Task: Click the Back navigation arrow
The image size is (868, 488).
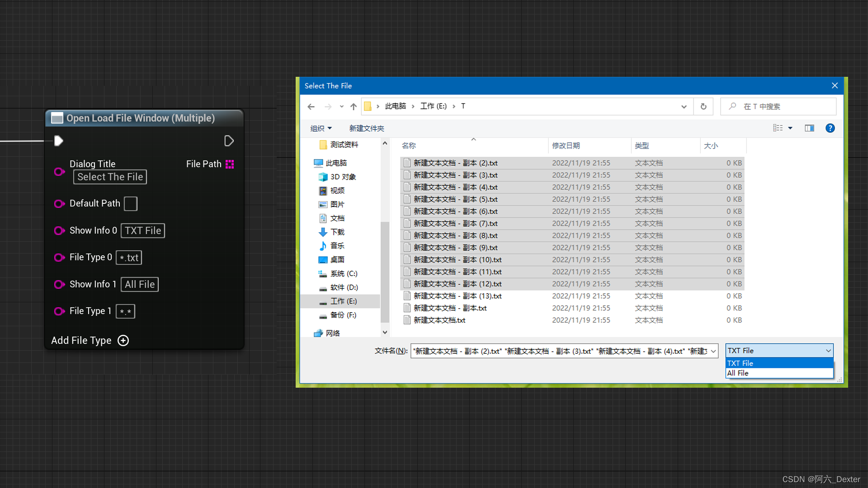Action: [x=311, y=106]
